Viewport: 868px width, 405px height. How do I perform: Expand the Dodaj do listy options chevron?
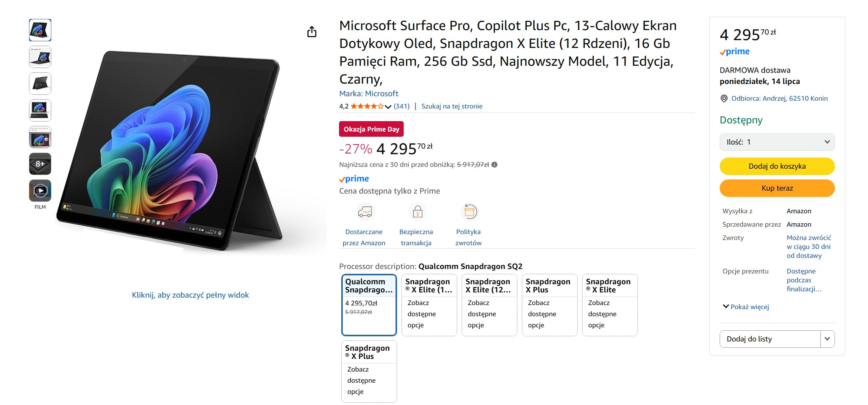827,338
